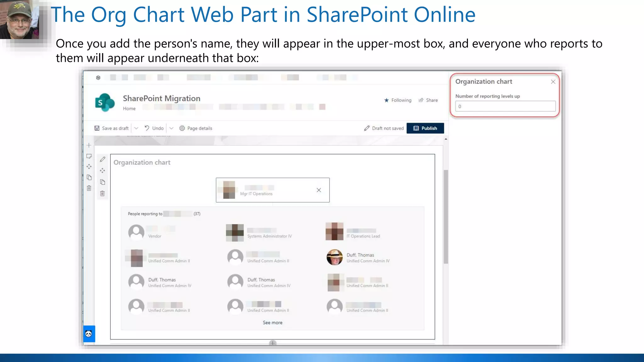644x362 pixels.
Task: Click the page vertical scrollbar
Action: 446,217
